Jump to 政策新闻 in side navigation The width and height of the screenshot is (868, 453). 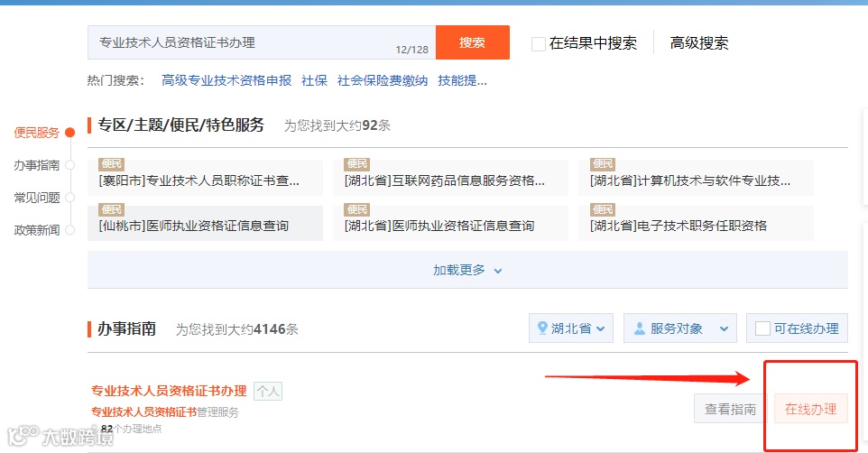tap(36, 230)
